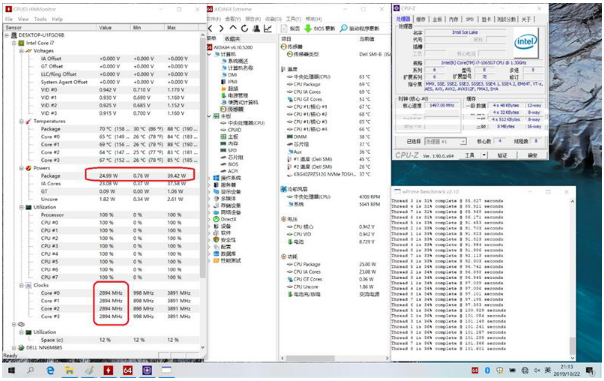Open HWMonitor File menu
Image resolution: width=604 pixels, height=381 pixels.
tap(9, 19)
